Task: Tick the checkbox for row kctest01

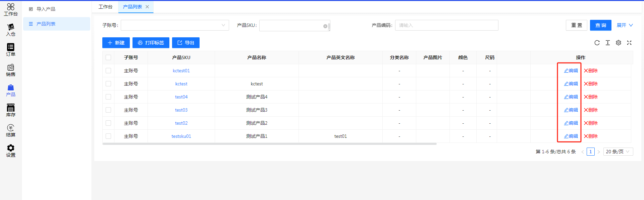Action: [108, 71]
